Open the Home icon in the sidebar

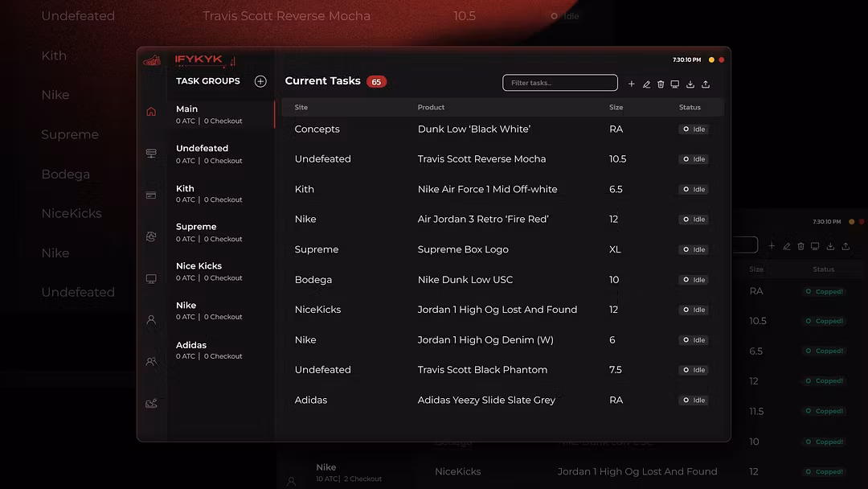(151, 112)
